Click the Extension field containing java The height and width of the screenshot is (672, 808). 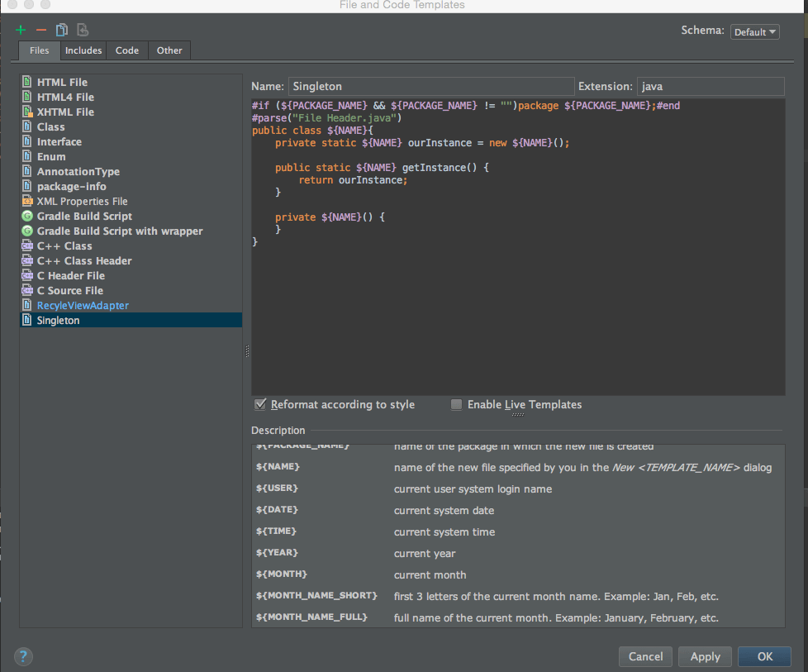point(711,86)
